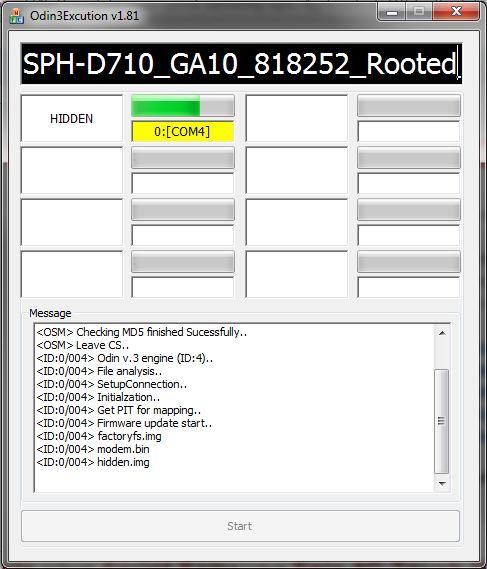
Task: Click the empty progress bar under COM4 slot
Action: coord(183,157)
